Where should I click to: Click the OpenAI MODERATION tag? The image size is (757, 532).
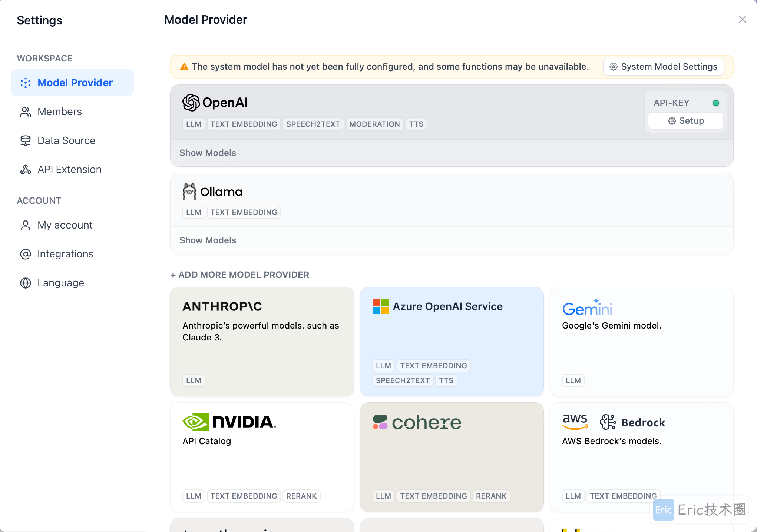point(375,124)
